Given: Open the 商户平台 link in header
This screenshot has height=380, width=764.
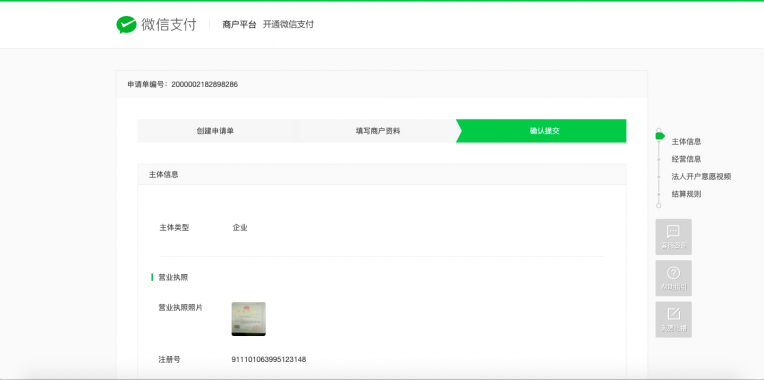Looking at the screenshot, I should pos(239,24).
